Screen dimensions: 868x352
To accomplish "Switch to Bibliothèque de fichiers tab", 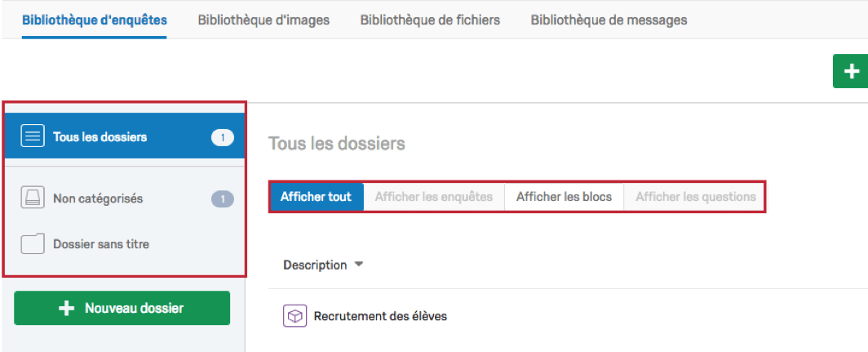I will pyautogui.click(x=430, y=20).
